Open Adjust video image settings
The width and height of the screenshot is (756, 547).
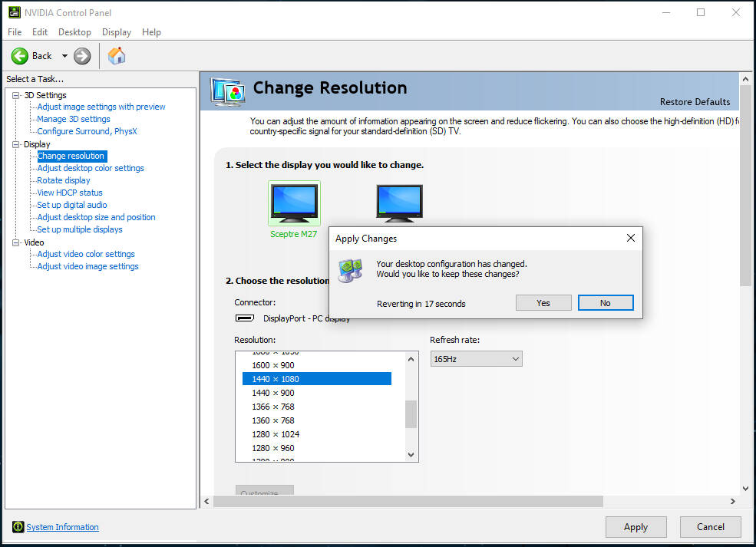click(x=87, y=266)
